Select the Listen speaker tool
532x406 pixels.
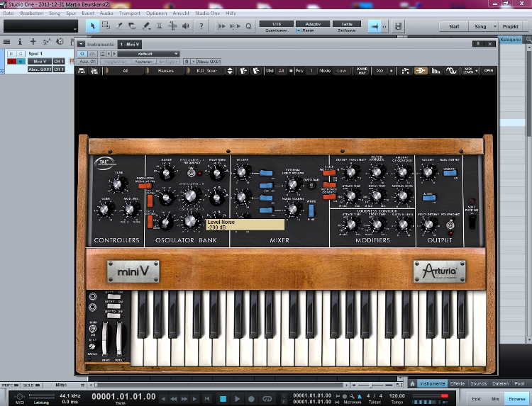186,26
